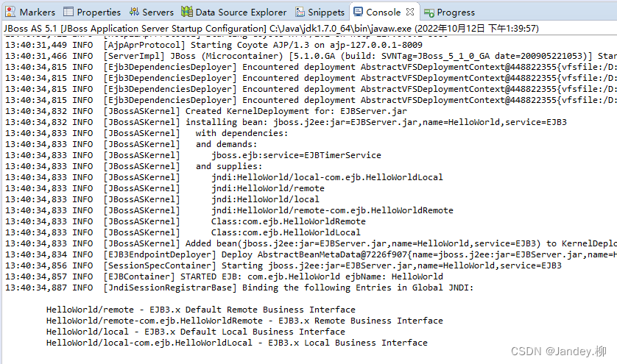Screen dimensions: 617x364
Task: Click the 'and demands:' log line
Action: coord(131,144)
